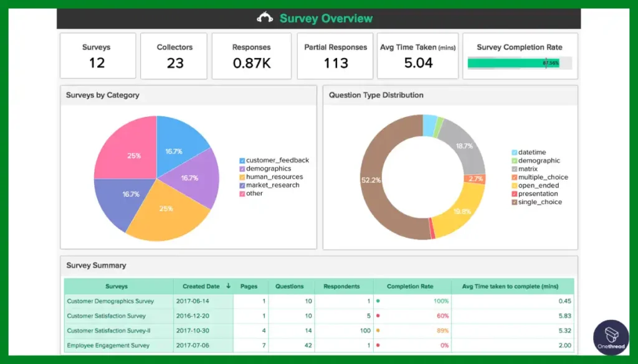Click the Onethread logo badge

(x=611, y=337)
